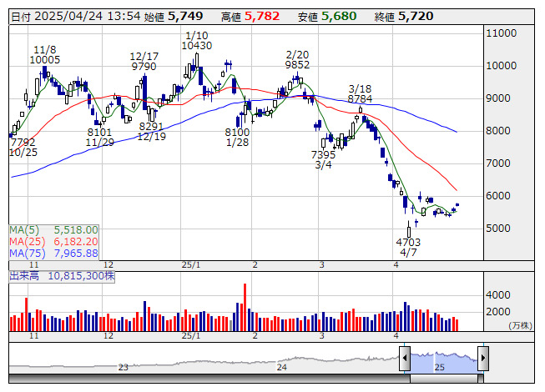
Task: Click the 11/8 10005 peak label
Action: point(45,55)
